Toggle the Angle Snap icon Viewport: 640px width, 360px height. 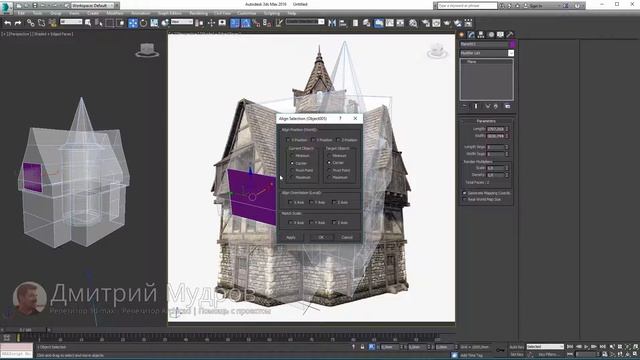245,23
